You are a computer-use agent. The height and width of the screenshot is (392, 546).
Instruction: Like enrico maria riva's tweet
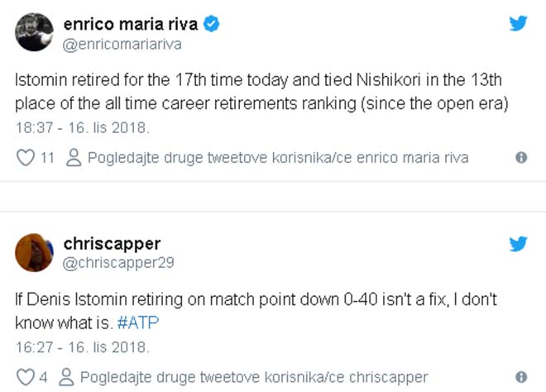coord(26,157)
